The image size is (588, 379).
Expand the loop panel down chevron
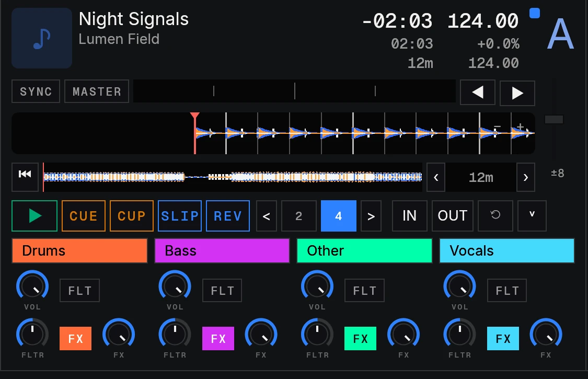532,215
